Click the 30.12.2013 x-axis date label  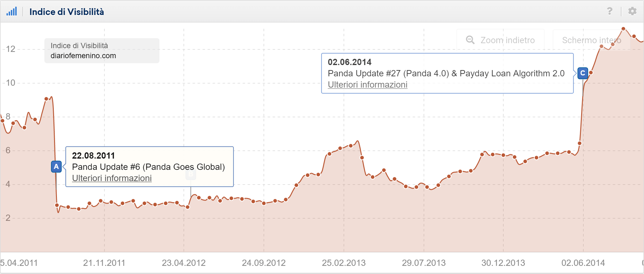click(x=503, y=263)
